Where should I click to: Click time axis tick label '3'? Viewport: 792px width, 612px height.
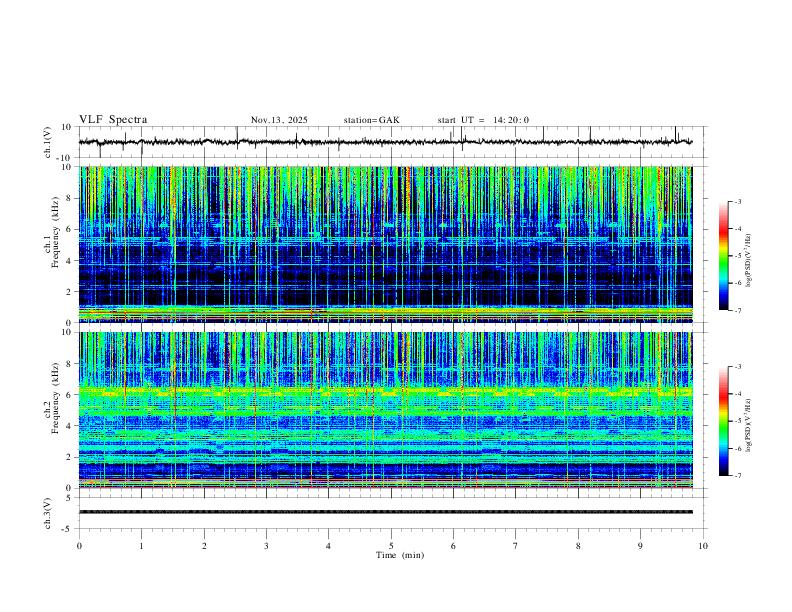(266, 546)
